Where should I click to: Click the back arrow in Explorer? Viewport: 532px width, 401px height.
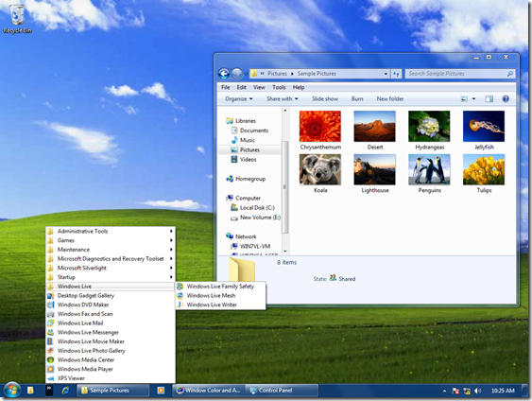(224, 74)
